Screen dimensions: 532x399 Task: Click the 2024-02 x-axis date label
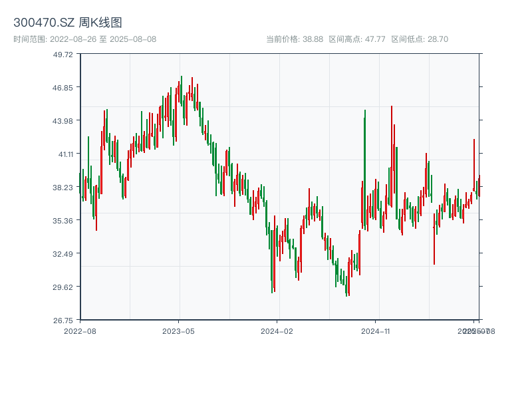coord(277,331)
